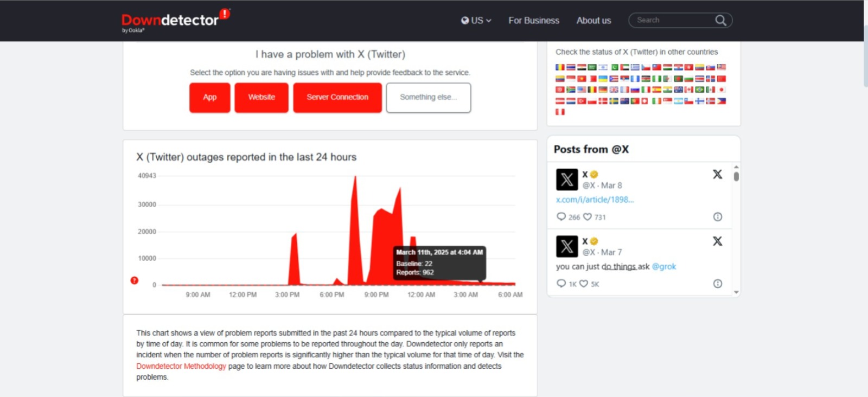868x397 pixels.
Task: Click 'Check the status of X (Twitter) in other countries'
Action: [637, 52]
